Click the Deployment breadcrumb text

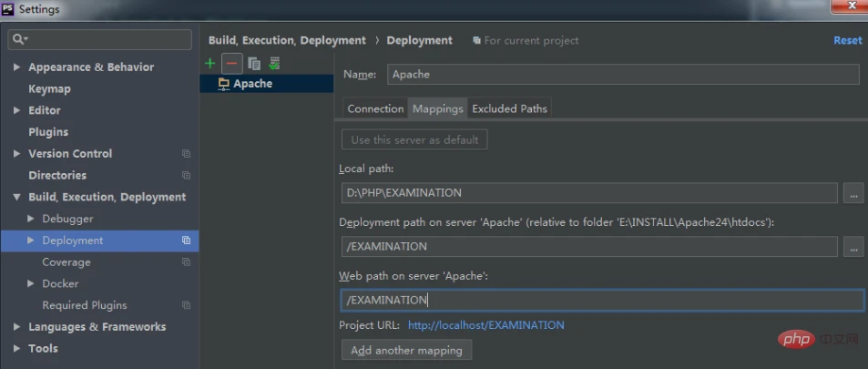(x=420, y=40)
